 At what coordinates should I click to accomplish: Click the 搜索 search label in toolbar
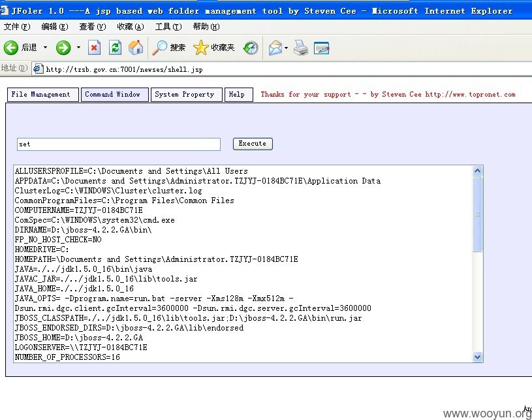(x=178, y=48)
